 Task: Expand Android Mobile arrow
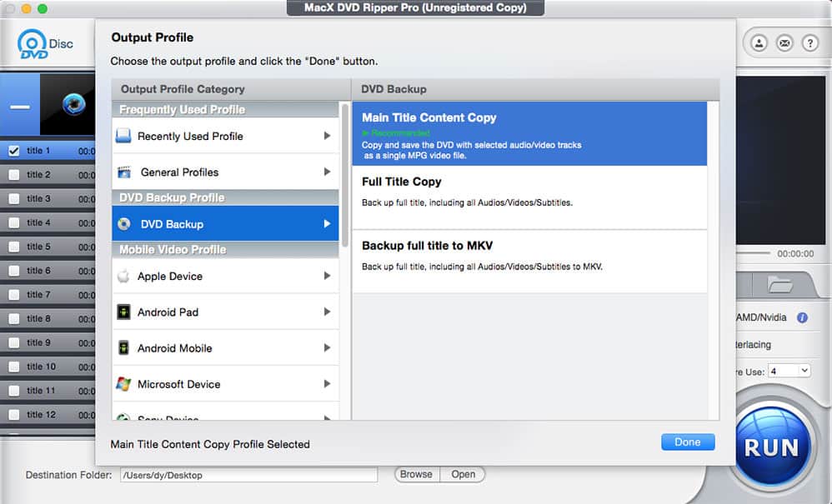(x=328, y=347)
